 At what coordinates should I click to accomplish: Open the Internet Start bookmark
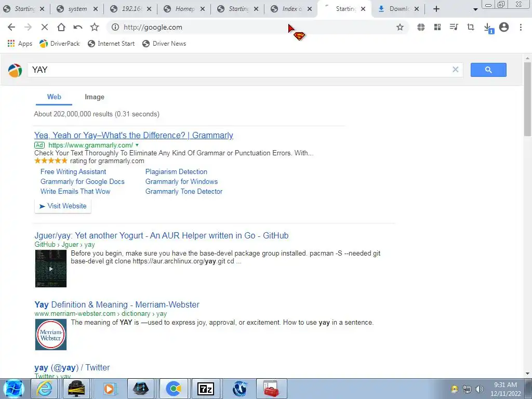(x=111, y=44)
